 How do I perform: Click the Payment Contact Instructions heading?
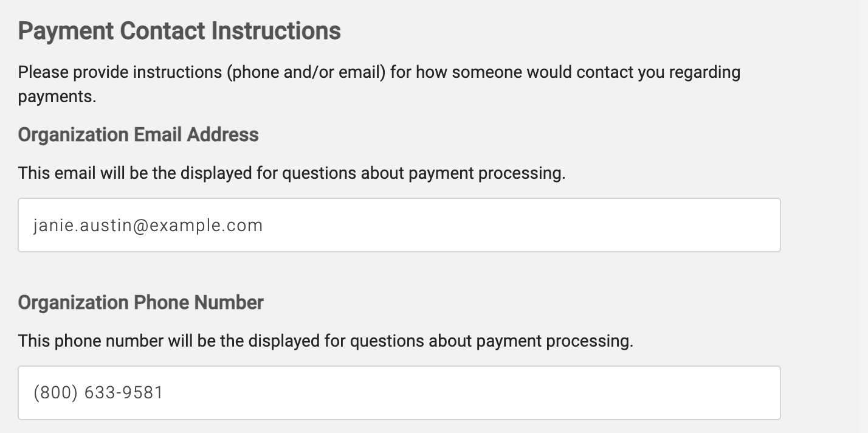[179, 31]
